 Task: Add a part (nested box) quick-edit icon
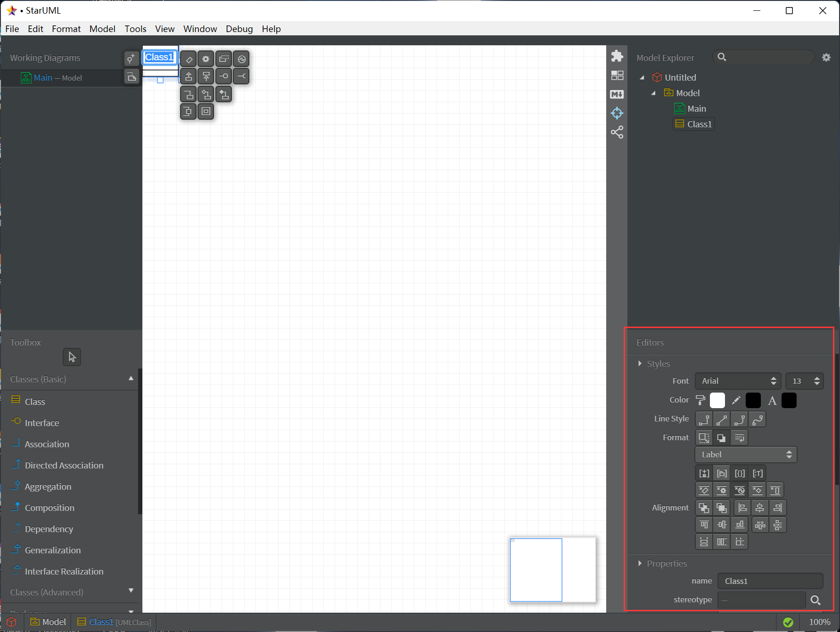click(206, 112)
